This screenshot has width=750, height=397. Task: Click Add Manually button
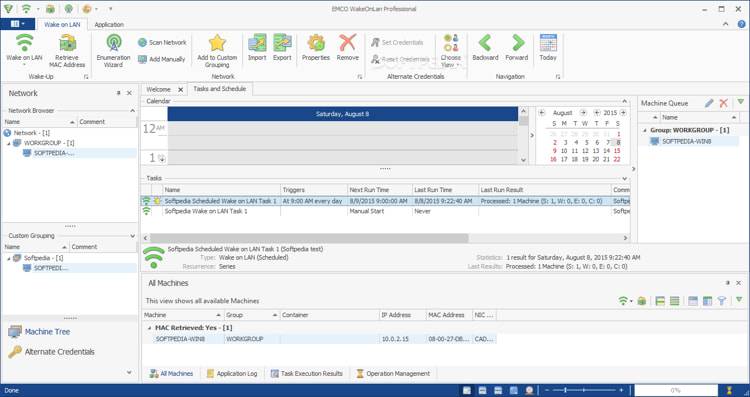(161, 59)
